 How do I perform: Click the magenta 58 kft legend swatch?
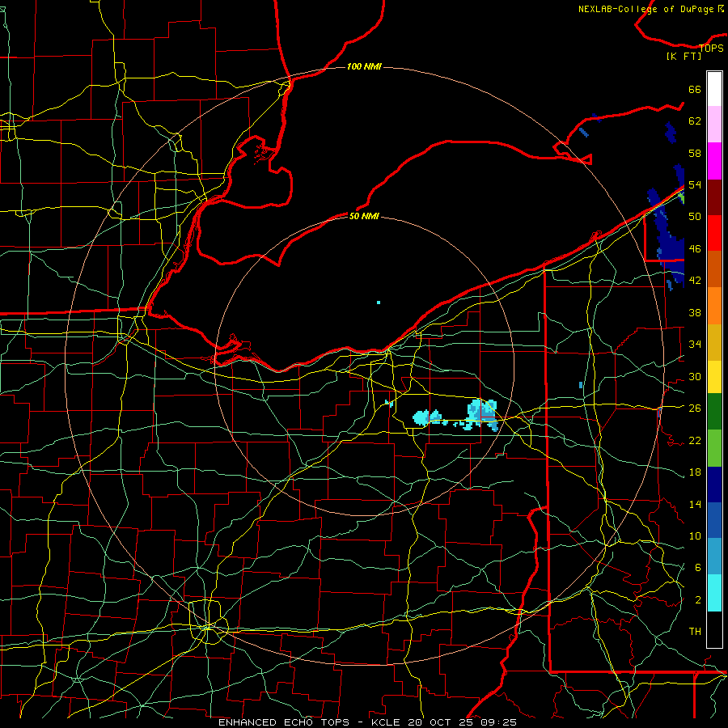tap(714, 161)
